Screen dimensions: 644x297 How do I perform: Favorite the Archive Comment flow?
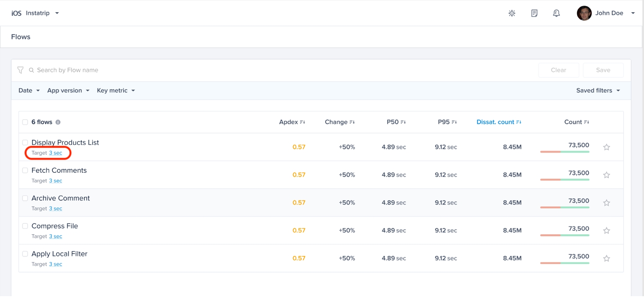pyautogui.click(x=606, y=203)
